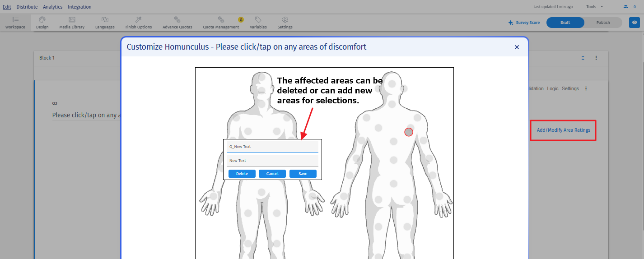Click the Q_New Text input field
644x259 pixels.
pyautogui.click(x=272, y=147)
